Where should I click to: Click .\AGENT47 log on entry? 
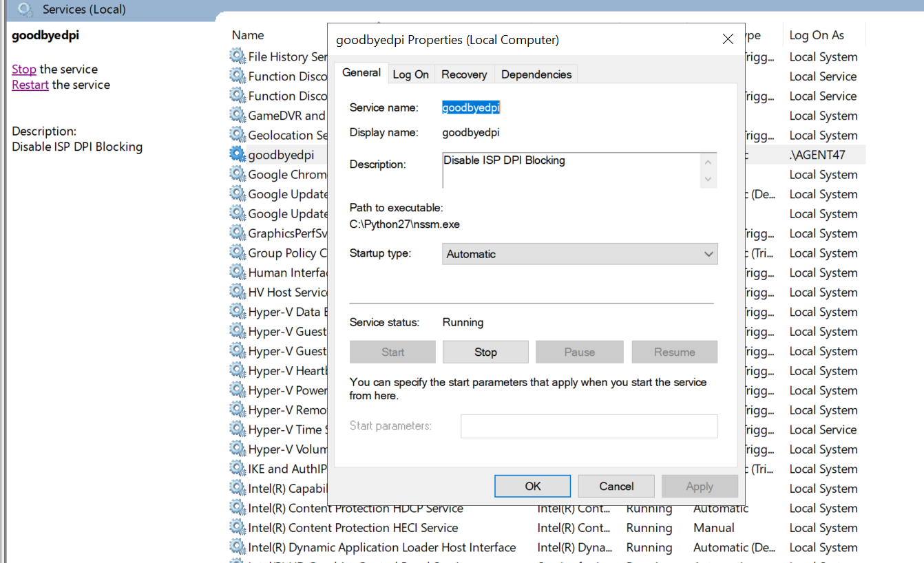(817, 155)
